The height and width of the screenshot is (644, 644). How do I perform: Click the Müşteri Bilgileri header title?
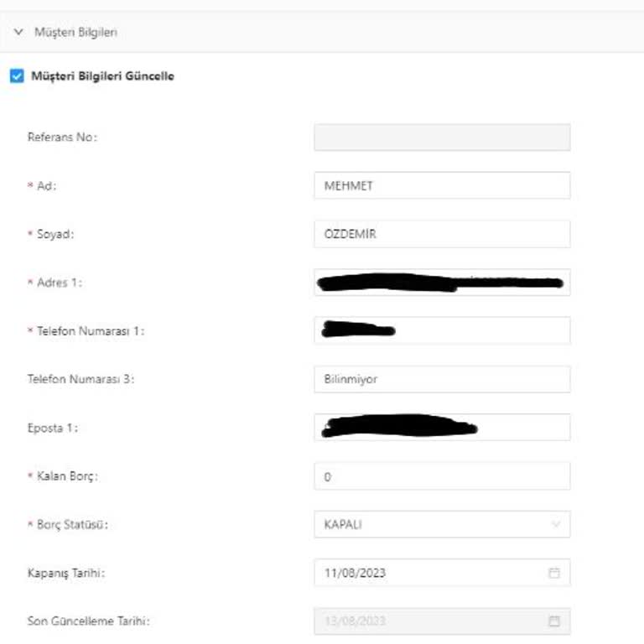pyautogui.click(x=75, y=33)
